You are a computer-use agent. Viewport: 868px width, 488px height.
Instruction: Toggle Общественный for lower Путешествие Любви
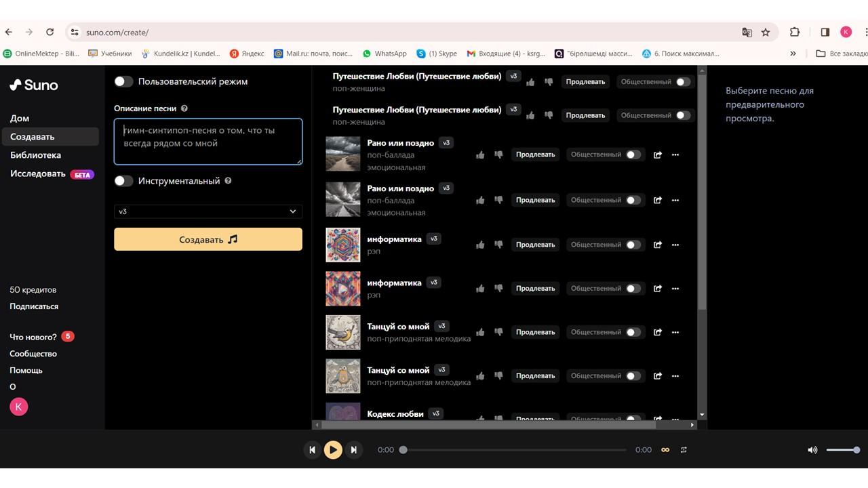coord(684,115)
